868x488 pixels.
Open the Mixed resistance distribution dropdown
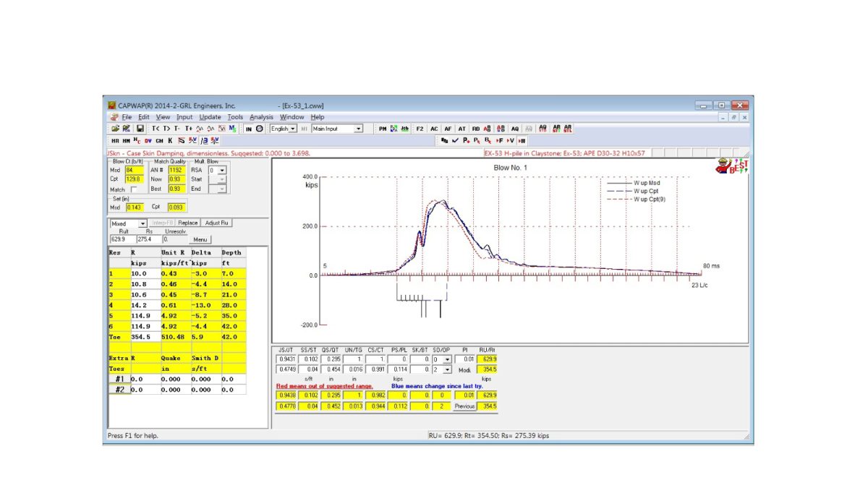click(x=142, y=223)
